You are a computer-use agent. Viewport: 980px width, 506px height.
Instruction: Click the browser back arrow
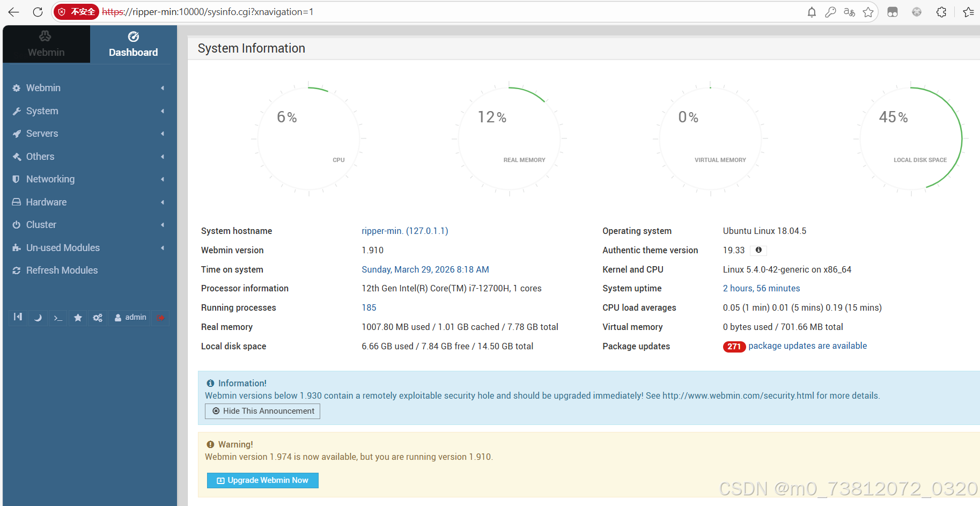click(x=13, y=12)
